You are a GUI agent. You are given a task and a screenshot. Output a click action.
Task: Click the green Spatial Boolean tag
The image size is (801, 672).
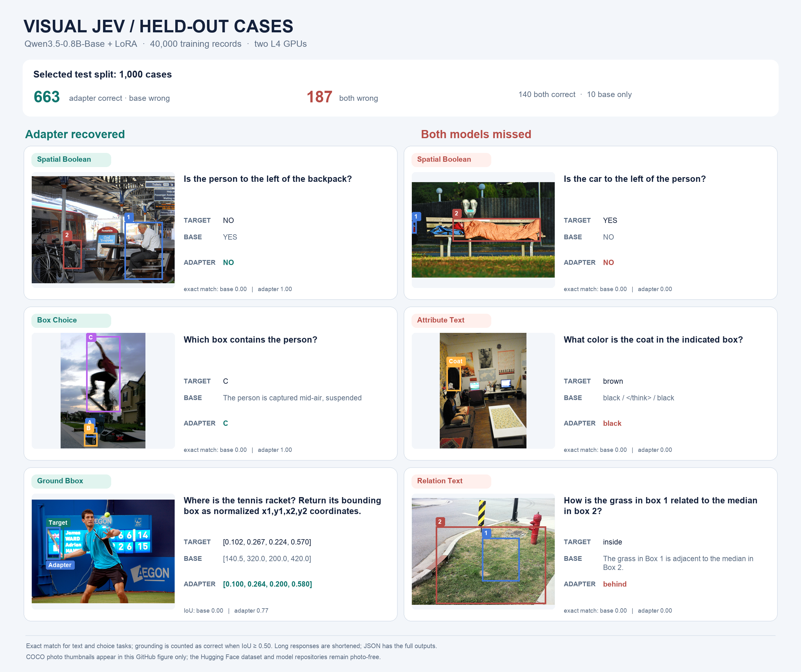tap(71, 160)
